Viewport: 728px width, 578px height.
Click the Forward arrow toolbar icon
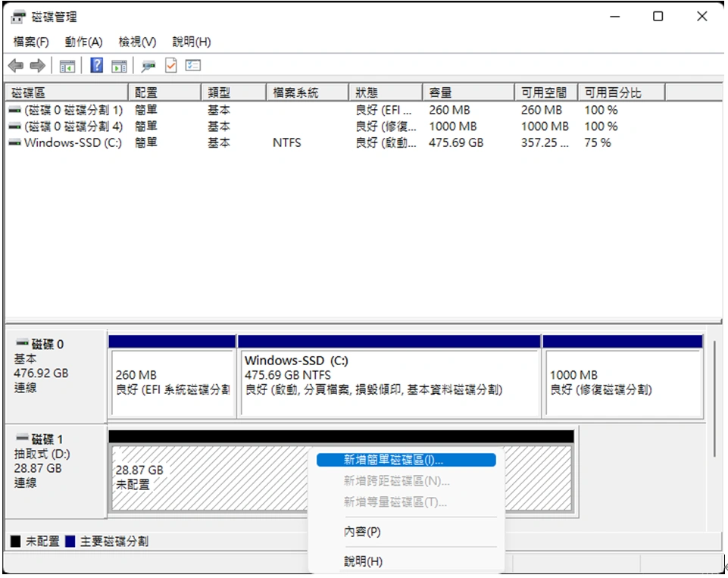pyautogui.click(x=36, y=66)
